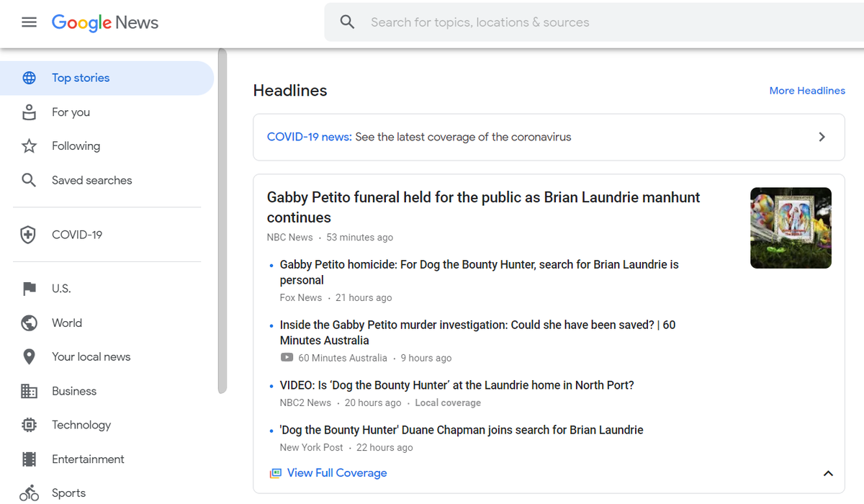
Task: Expand the COVID-19 news banner chevron
Action: click(822, 137)
